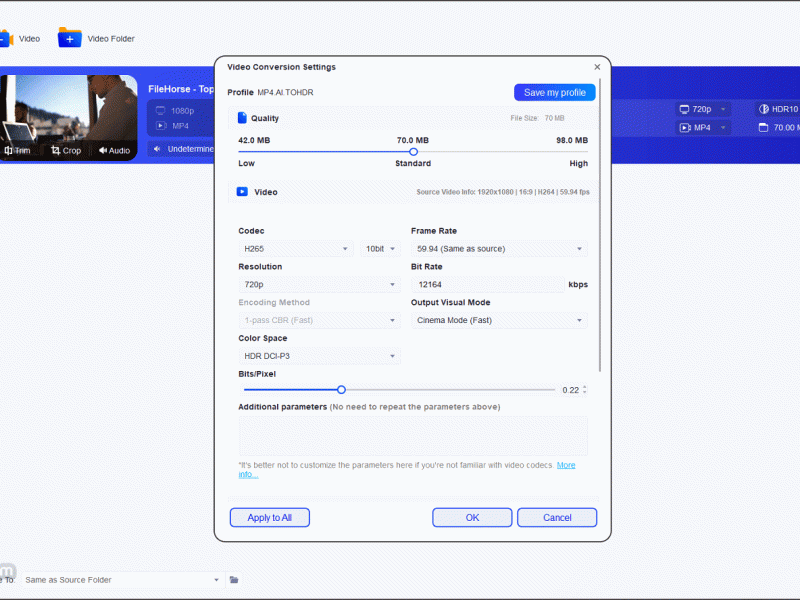The width and height of the screenshot is (800, 600).
Task: Open the Frame Rate dropdown
Action: pos(499,249)
